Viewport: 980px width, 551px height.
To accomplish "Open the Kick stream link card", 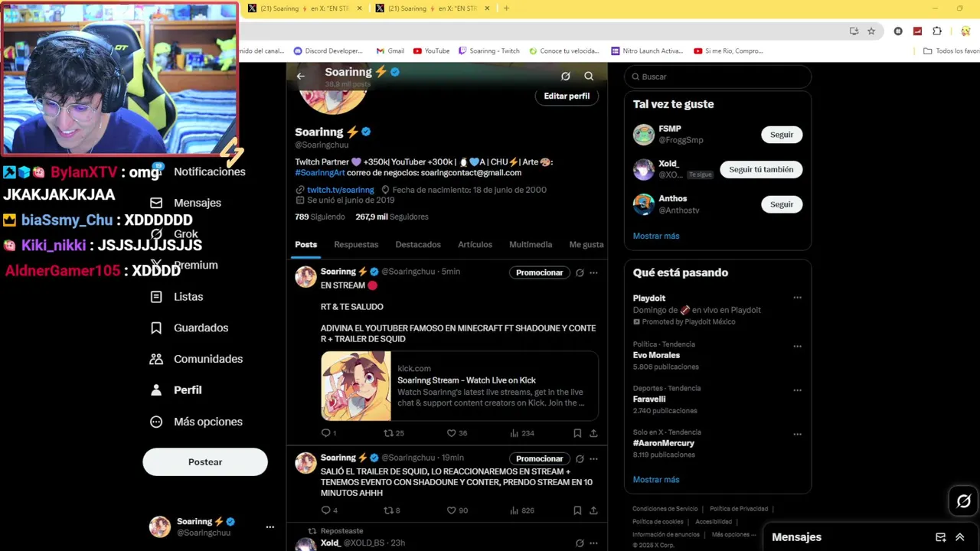I will pyautogui.click(x=459, y=386).
